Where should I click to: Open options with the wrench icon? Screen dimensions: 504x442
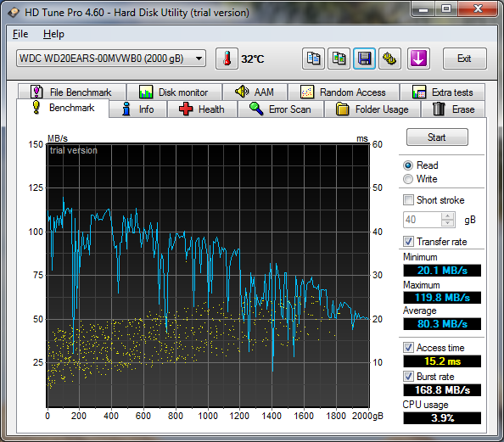point(389,59)
